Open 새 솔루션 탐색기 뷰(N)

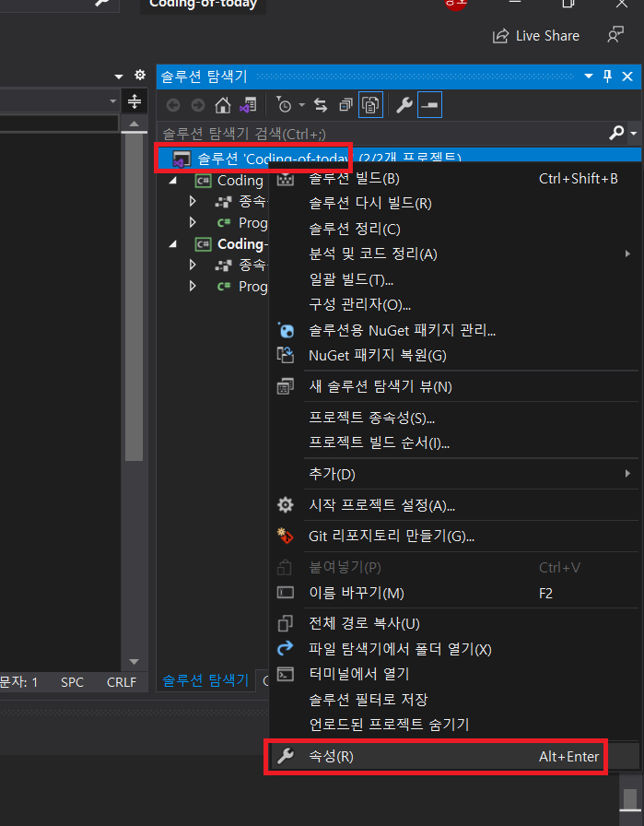pos(454,386)
